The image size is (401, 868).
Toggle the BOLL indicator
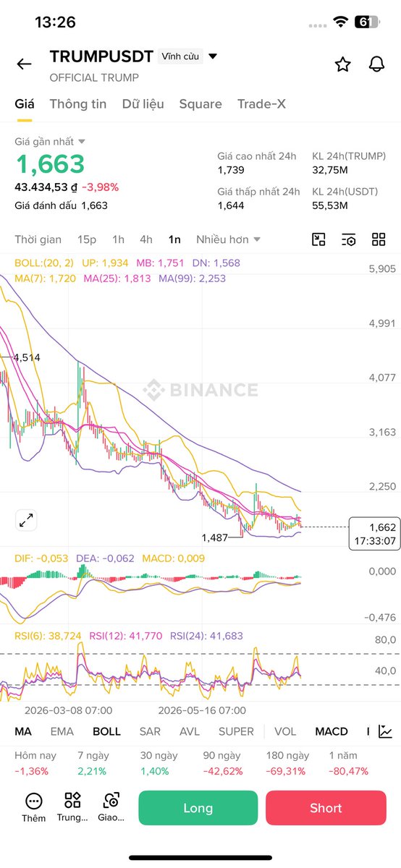106,731
